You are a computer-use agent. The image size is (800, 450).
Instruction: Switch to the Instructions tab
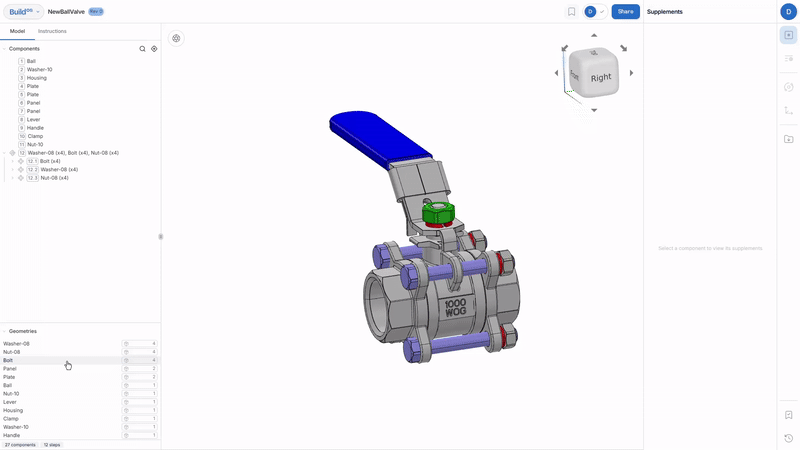(52, 31)
